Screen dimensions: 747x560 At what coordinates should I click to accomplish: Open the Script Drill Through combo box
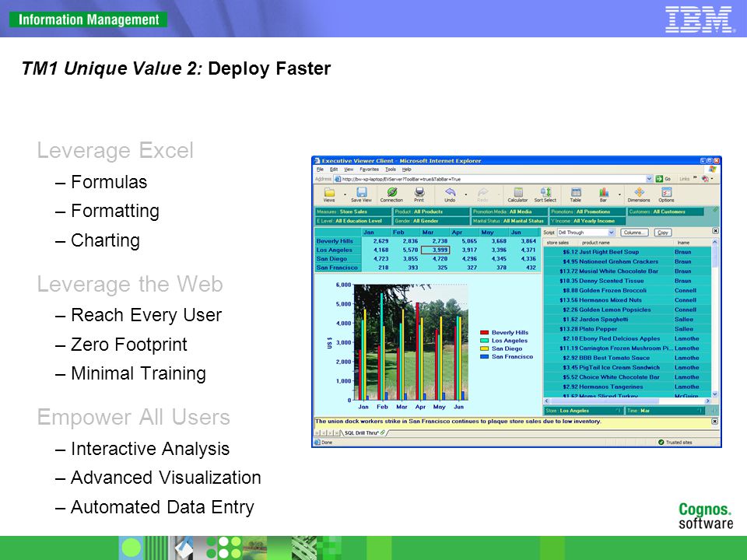coord(587,233)
